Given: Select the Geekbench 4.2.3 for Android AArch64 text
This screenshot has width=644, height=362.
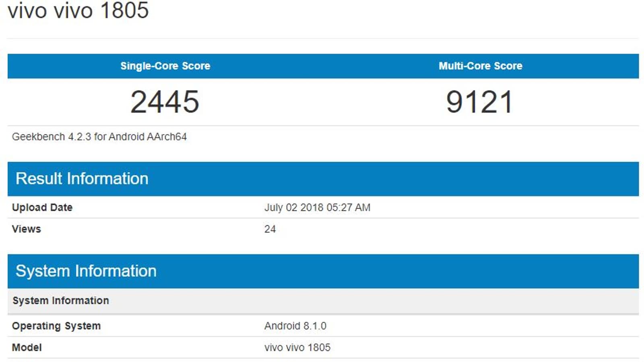Looking at the screenshot, I should point(99,137).
